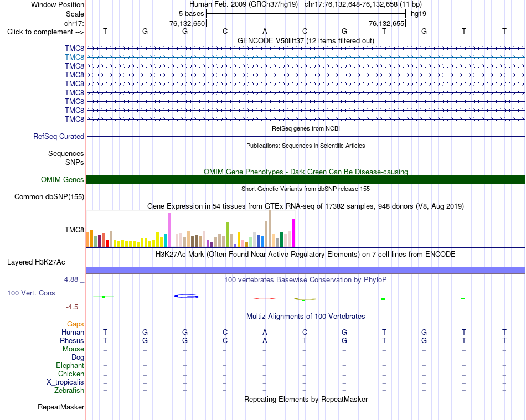Click the blue G logo in PhyloP track

pos(186,296)
